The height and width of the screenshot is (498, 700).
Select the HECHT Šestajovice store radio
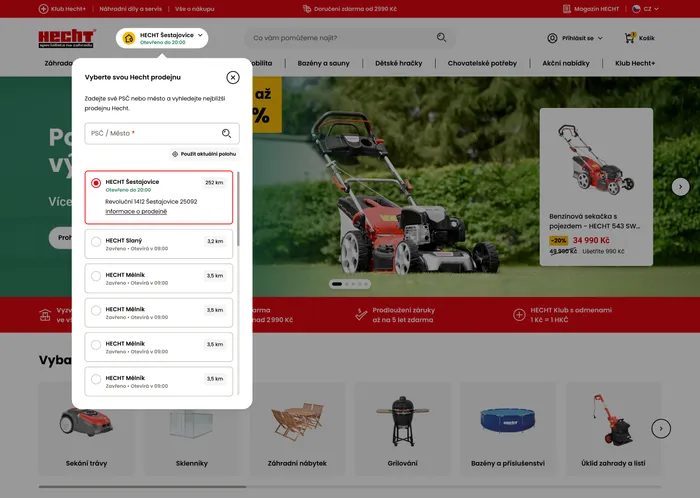tap(96, 183)
